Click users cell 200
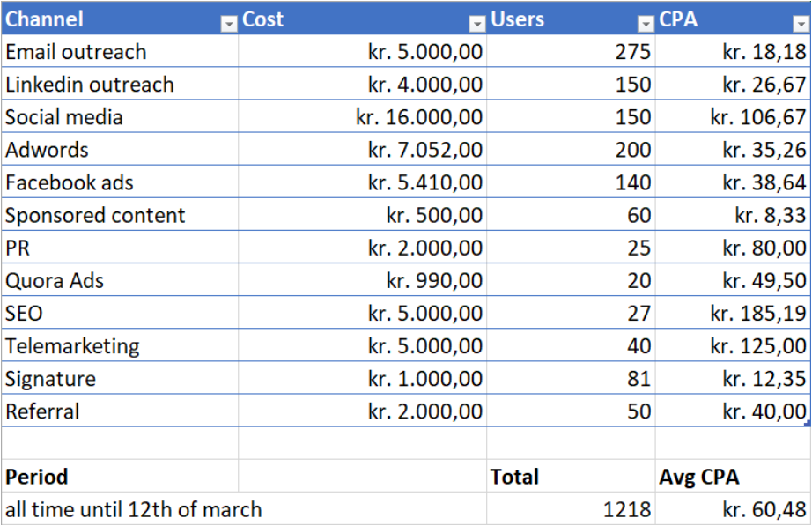The height and width of the screenshot is (526, 812). click(x=571, y=149)
